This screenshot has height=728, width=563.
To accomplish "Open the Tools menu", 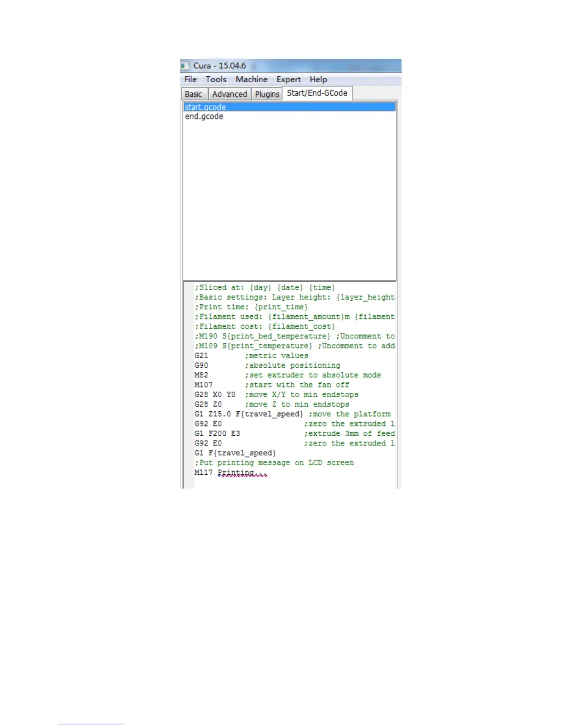I will click(216, 80).
